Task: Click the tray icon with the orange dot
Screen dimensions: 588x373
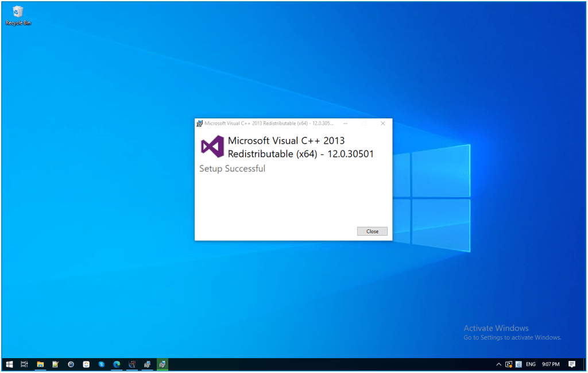Action: click(508, 364)
